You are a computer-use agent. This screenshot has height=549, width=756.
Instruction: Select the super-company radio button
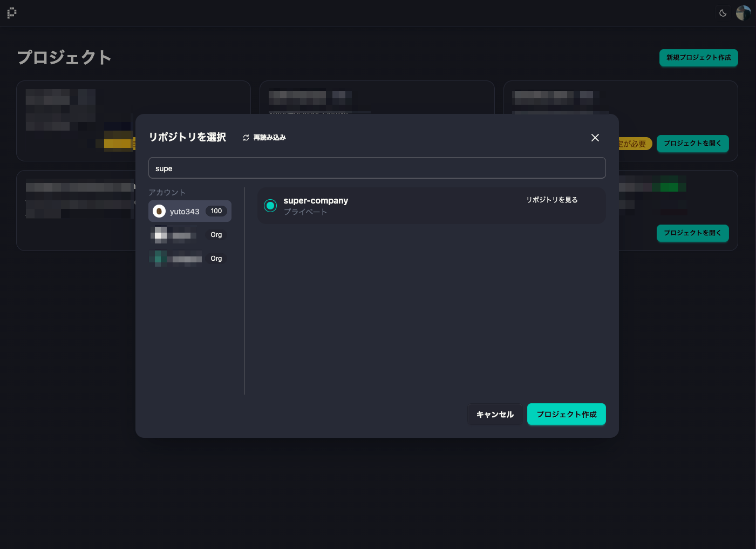[x=270, y=206]
